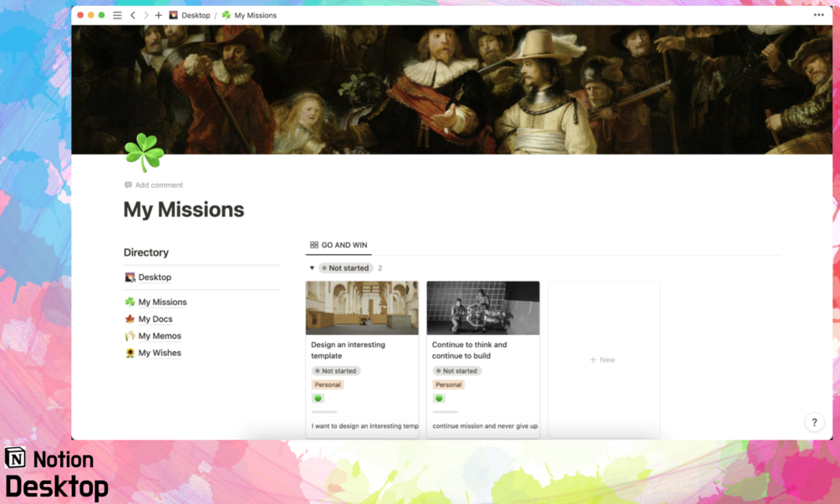Viewport: 840px width, 504px height.
Task: Open My Wishes link in Directory
Action: 160,353
